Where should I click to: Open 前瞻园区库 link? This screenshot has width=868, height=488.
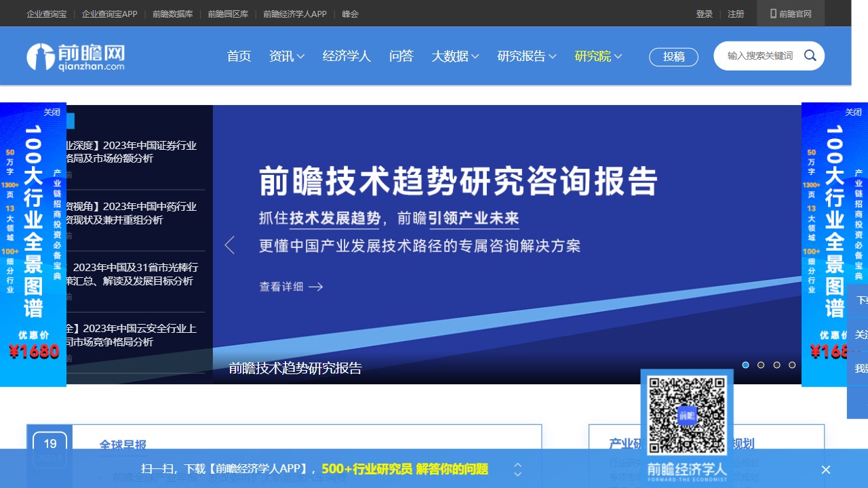[228, 14]
